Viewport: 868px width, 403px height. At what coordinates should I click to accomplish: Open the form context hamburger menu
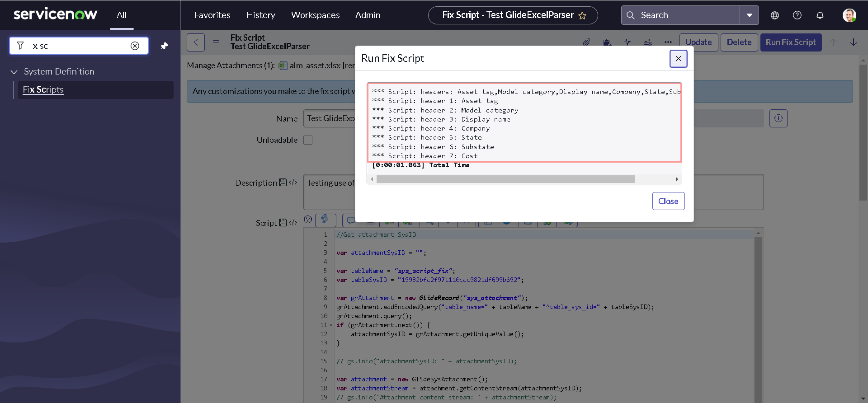coord(216,42)
